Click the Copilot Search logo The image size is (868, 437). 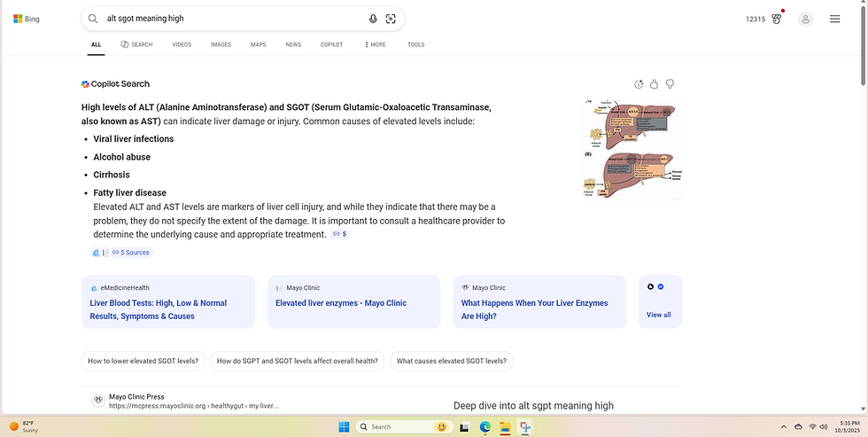(x=115, y=84)
